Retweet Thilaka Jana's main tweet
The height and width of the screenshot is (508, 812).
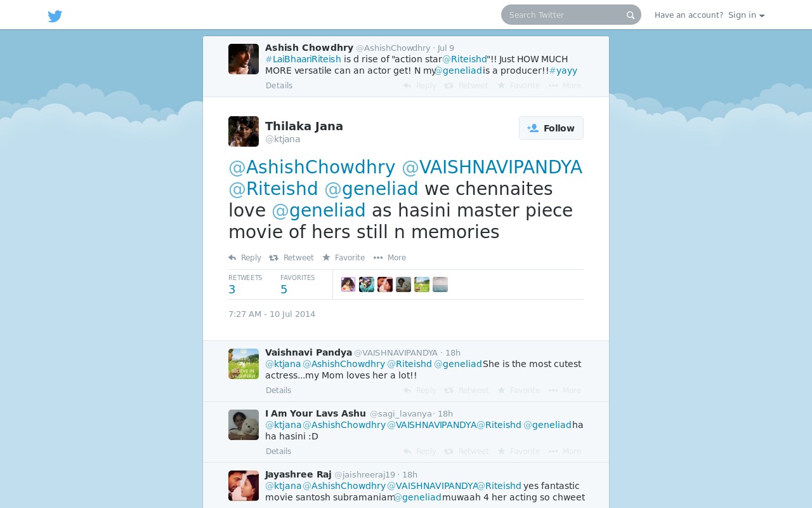(x=291, y=258)
